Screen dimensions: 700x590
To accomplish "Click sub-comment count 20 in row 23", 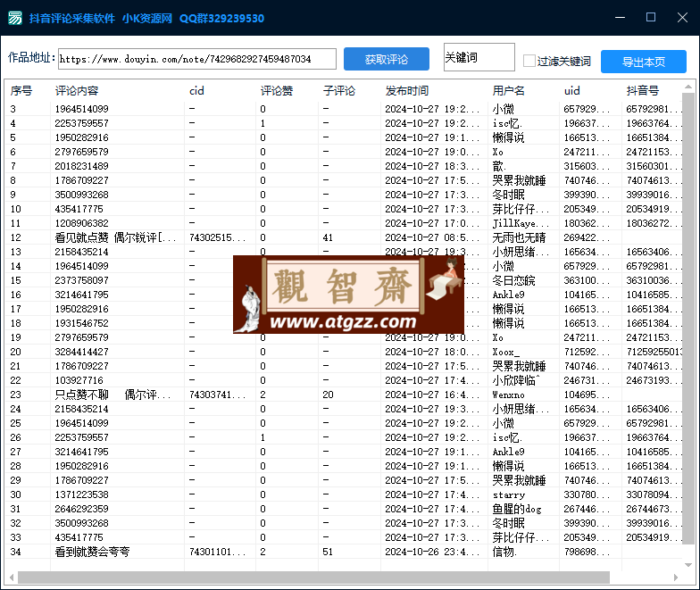I will coord(328,395).
